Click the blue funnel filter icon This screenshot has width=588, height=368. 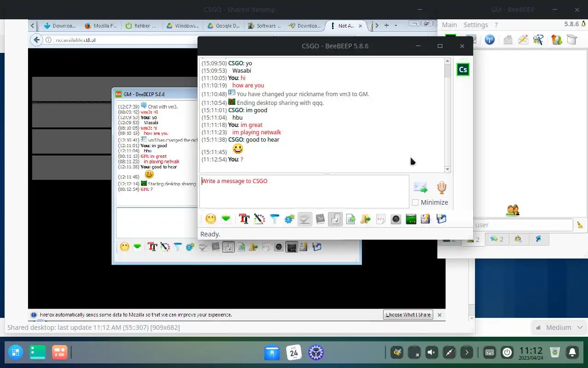(x=274, y=219)
